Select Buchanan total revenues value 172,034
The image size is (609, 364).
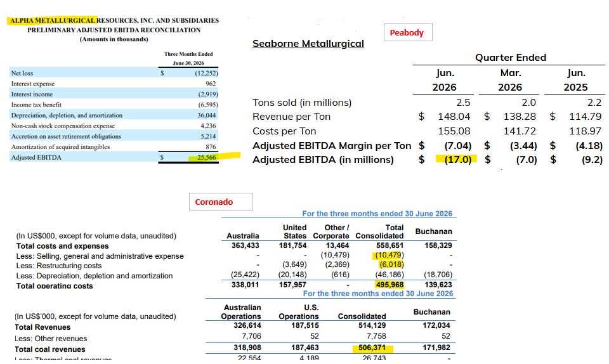[x=436, y=325]
